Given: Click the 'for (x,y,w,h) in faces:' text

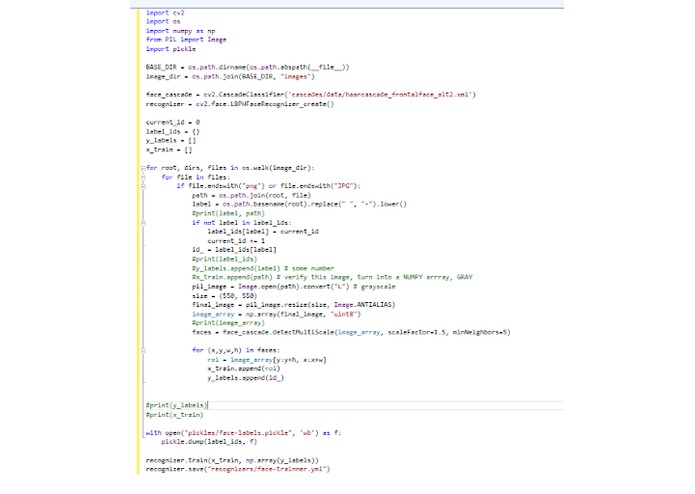Looking at the screenshot, I should tap(236, 350).
